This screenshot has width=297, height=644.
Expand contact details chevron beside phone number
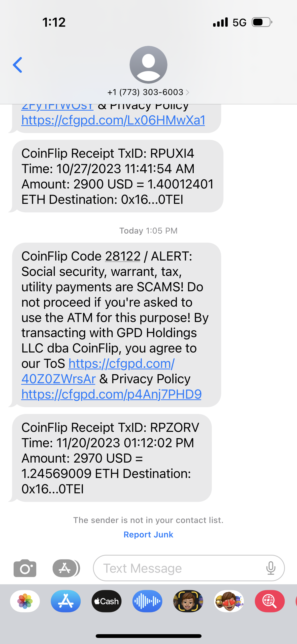tap(187, 92)
